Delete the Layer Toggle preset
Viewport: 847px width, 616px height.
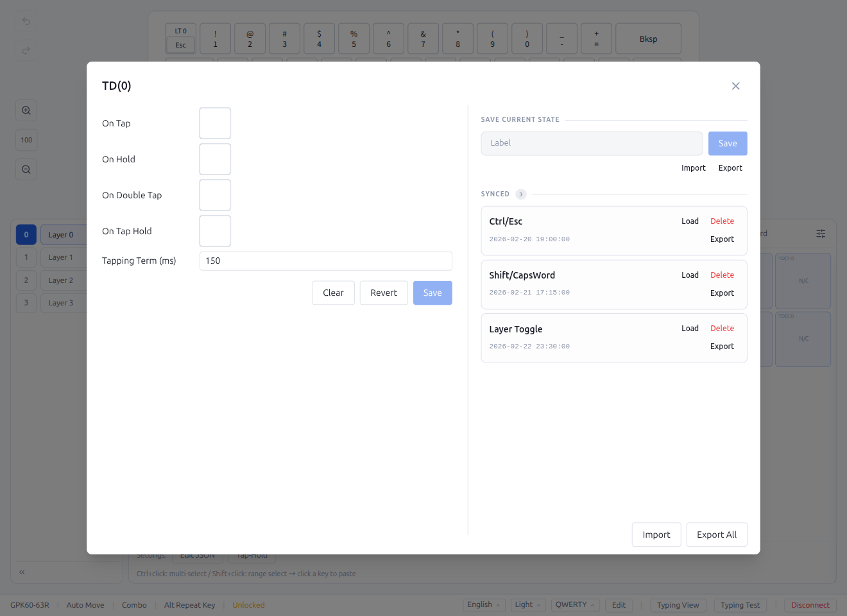pyautogui.click(x=722, y=329)
